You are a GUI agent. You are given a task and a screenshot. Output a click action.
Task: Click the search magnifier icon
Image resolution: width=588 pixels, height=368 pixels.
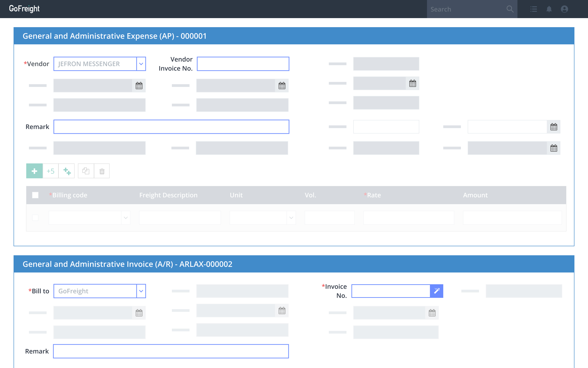click(x=510, y=9)
